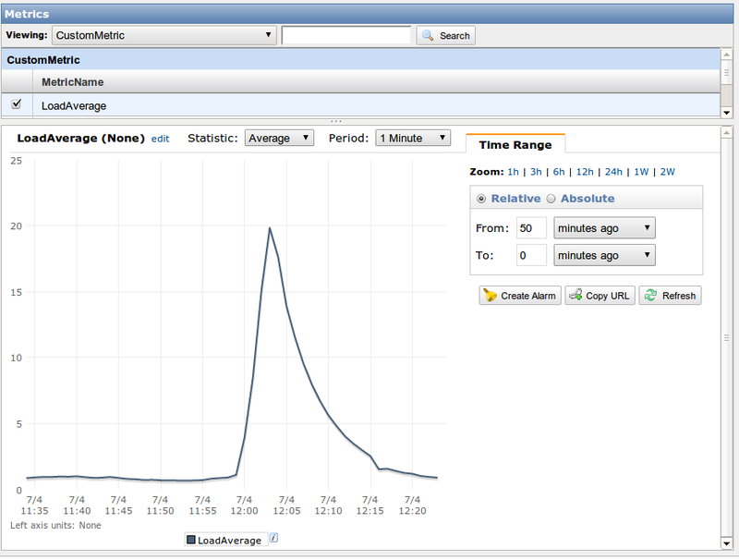Click the edit link next to LoadAverage (None)
The width and height of the screenshot is (739, 560).
tap(159, 138)
